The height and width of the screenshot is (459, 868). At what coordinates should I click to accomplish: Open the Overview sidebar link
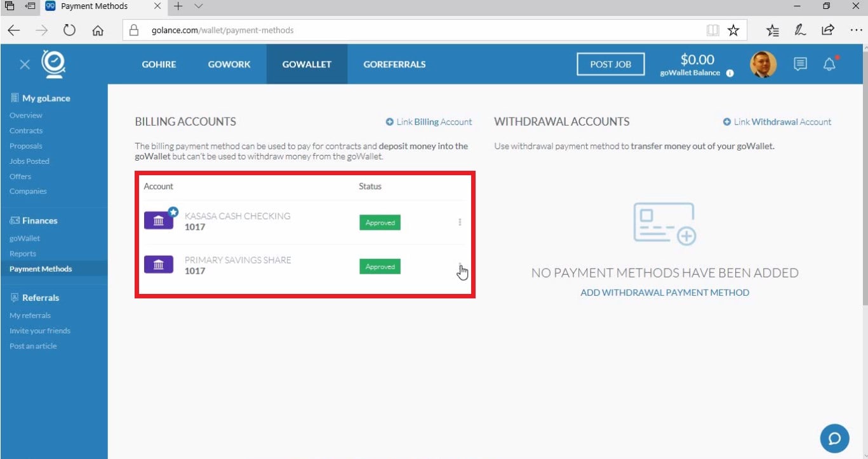pyautogui.click(x=26, y=116)
